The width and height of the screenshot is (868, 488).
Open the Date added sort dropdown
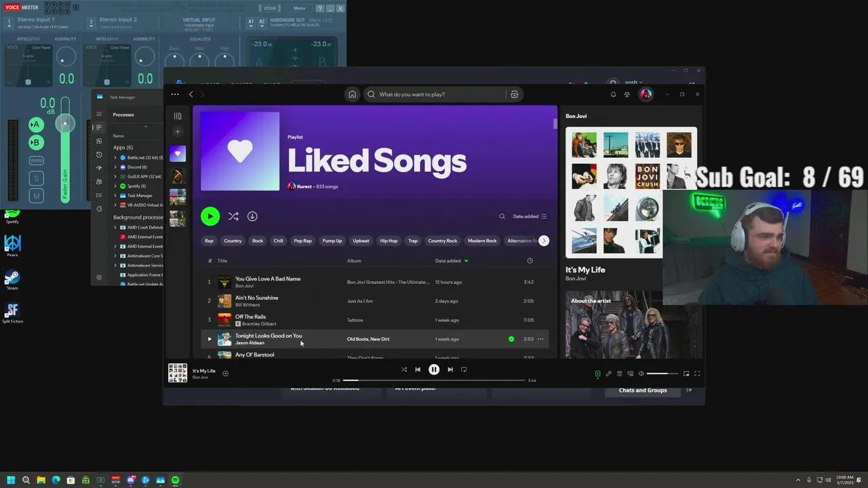530,216
